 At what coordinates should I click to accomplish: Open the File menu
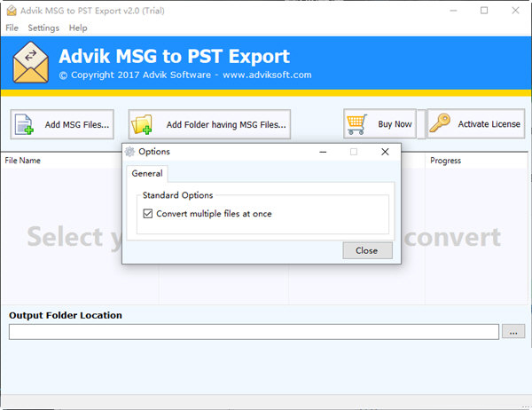click(12, 28)
